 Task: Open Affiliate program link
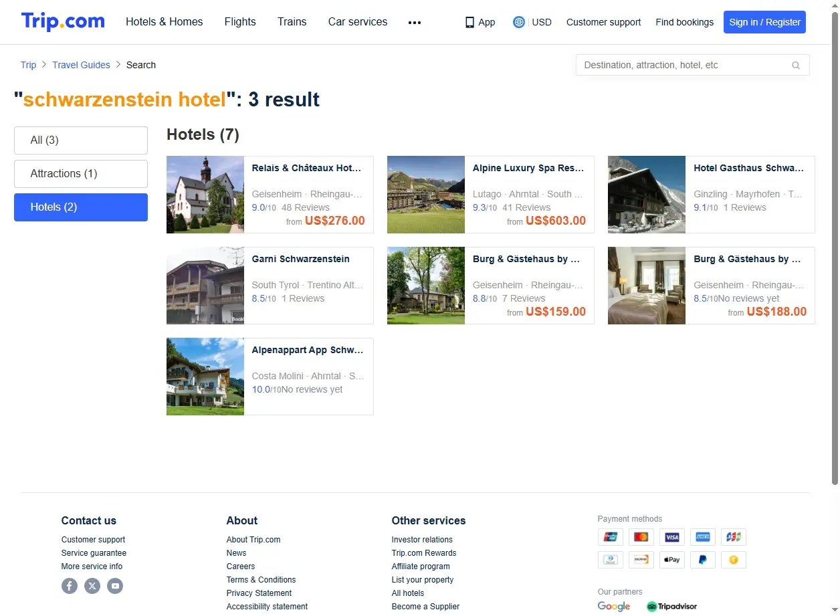421,567
